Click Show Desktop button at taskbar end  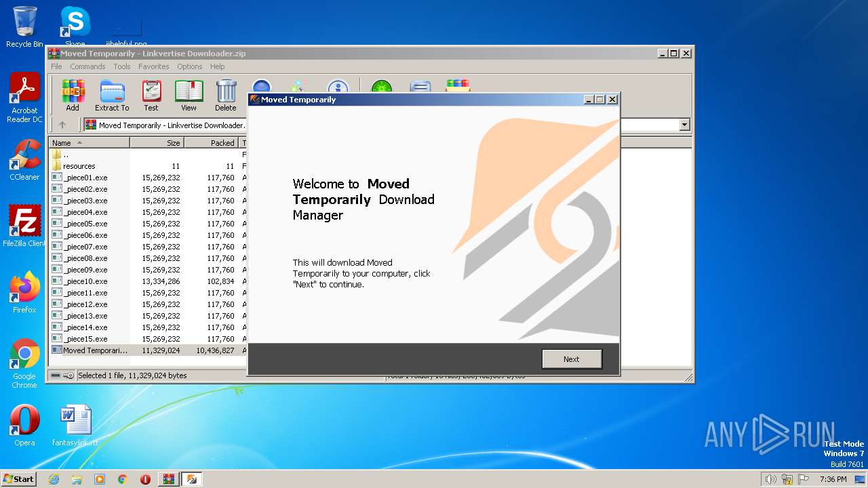click(861, 479)
